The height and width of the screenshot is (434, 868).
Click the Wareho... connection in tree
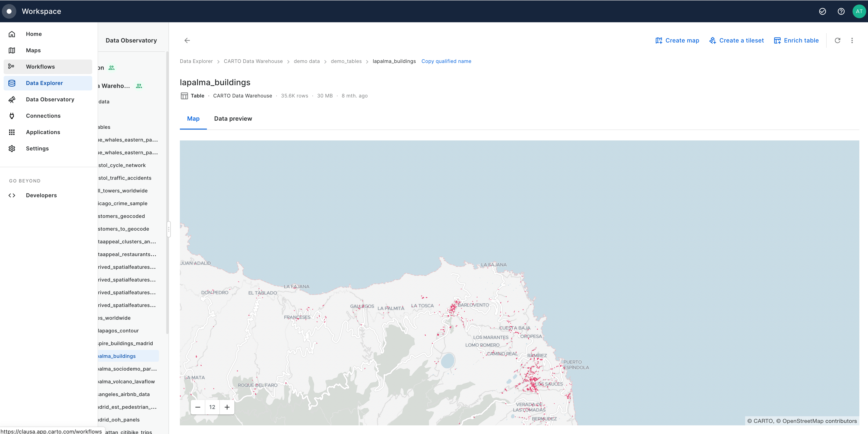coord(114,86)
